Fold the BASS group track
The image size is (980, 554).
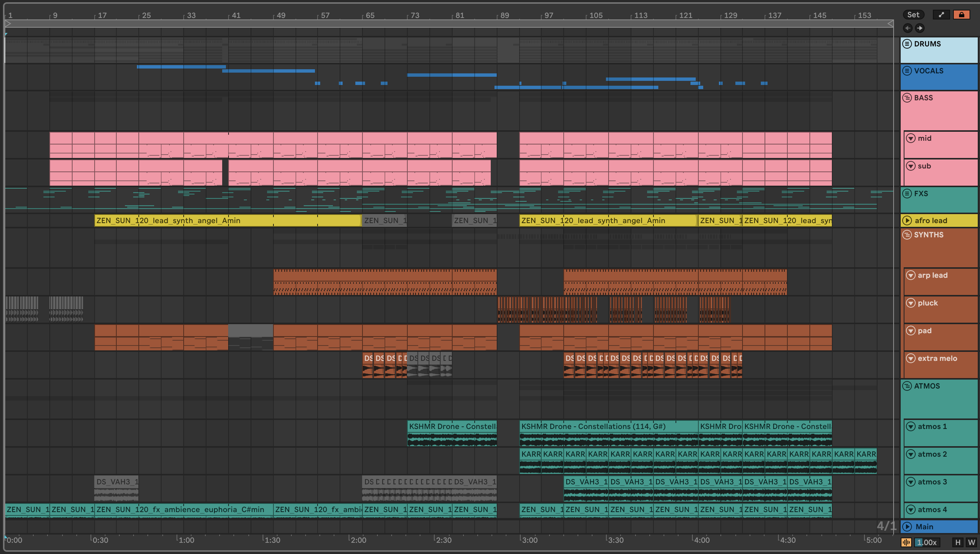(x=907, y=98)
